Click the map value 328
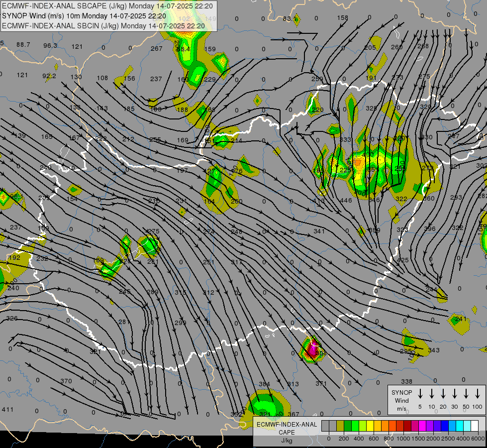The height and width of the screenshot is (448, 487). click(371, 109)
